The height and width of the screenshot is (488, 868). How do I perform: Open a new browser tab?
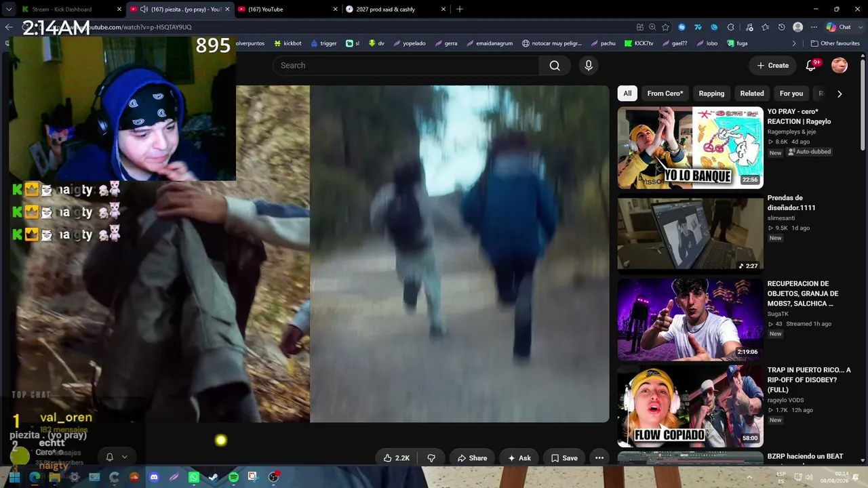(460, 9)
